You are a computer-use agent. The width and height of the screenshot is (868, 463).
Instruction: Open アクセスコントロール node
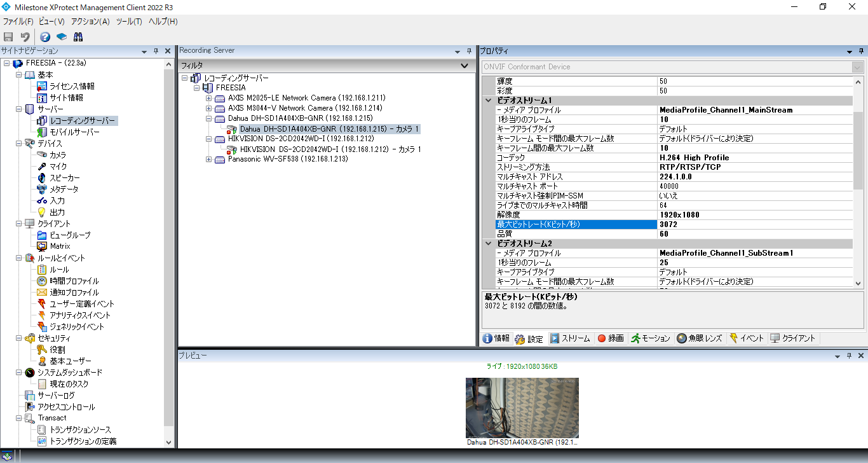pos(66,407)
